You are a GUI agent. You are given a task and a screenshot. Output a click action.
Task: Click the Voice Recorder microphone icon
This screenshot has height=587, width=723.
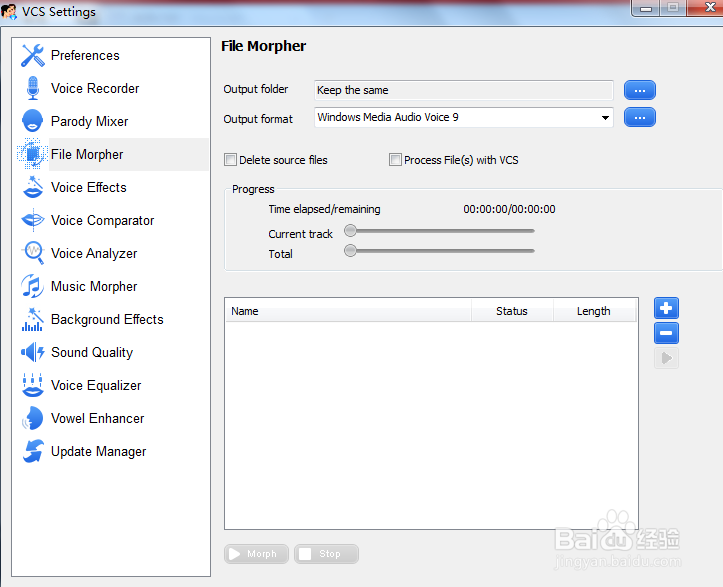[x=32, y=88]
